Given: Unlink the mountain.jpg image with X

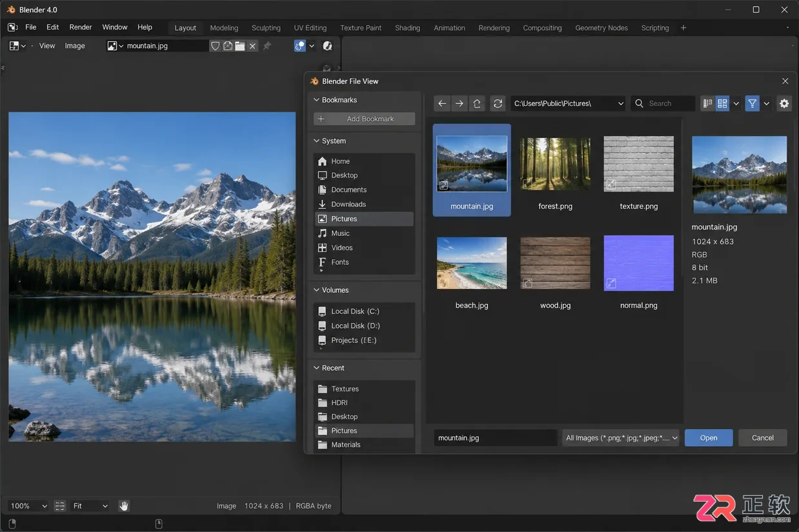Looking at the screenshot, I should 252,46.
